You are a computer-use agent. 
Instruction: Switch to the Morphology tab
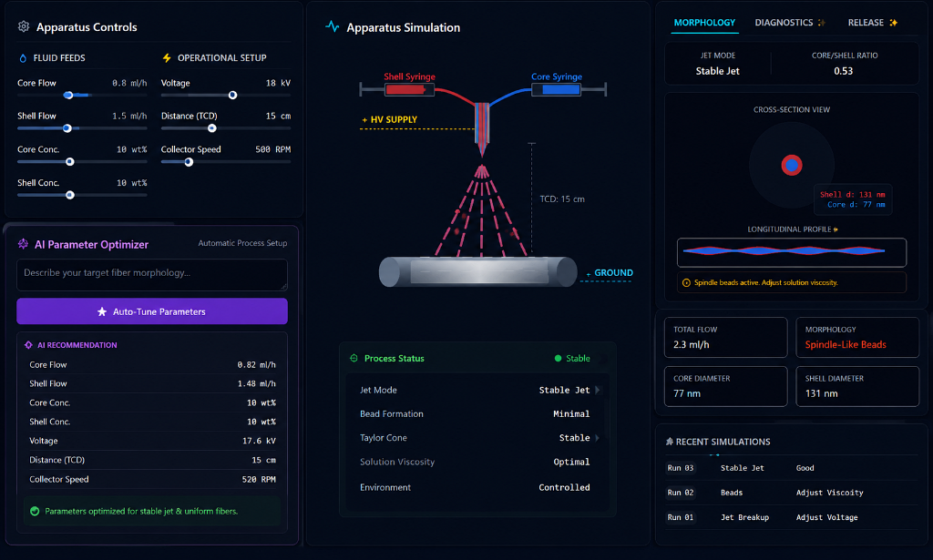click(x=704, y=23)
